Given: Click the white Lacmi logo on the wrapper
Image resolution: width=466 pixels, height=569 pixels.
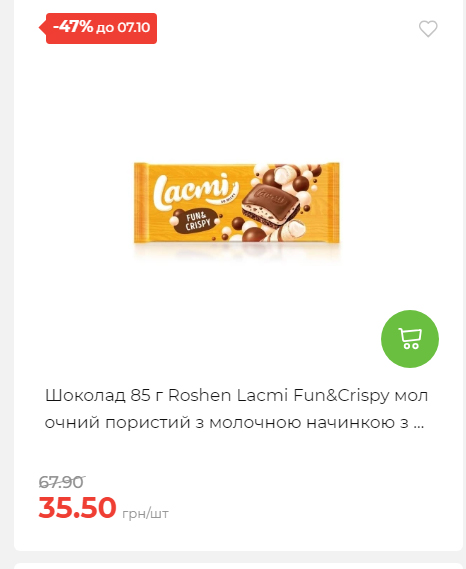Looking at the screenshot, I should 196,192.
